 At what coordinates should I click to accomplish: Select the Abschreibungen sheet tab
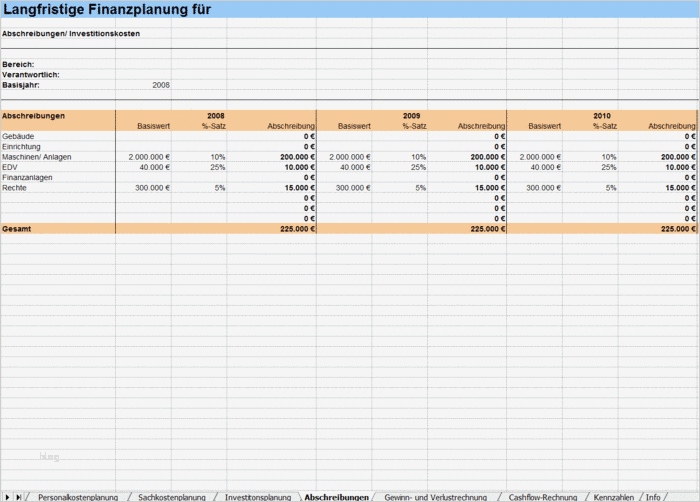coord(337,497)
